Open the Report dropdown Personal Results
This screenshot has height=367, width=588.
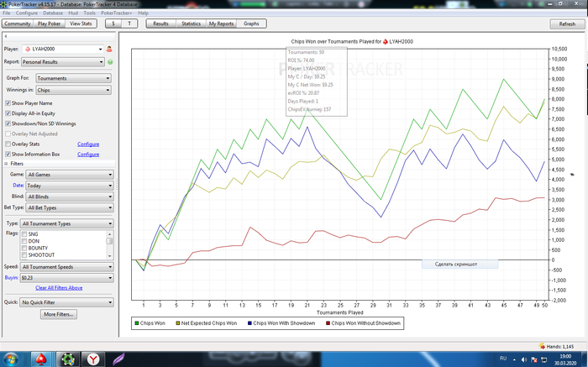tap(63, 62)
